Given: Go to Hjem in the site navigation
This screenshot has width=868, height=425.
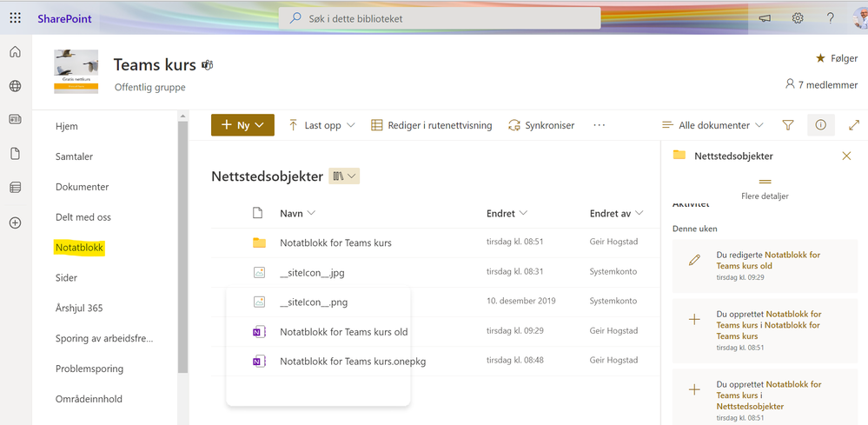Looking at the screenshot, I should [66, 126].
